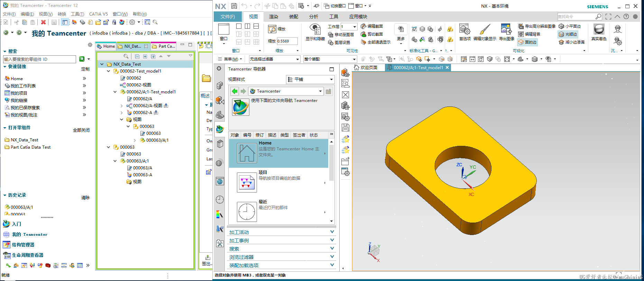Open 移动至图层 move-to-layer tool
The width and height of the screenshot is (644, 281).
click(x=340, y=35)
